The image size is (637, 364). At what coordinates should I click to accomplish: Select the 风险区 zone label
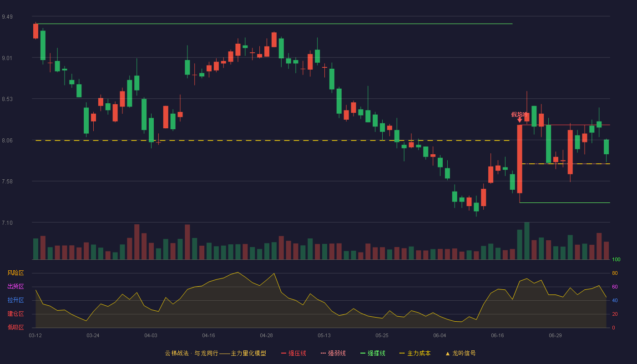(15, 273)
